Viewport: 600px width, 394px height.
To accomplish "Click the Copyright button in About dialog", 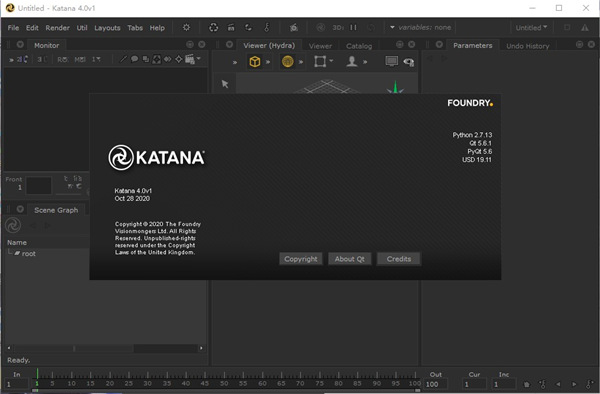I will point(300,259).
